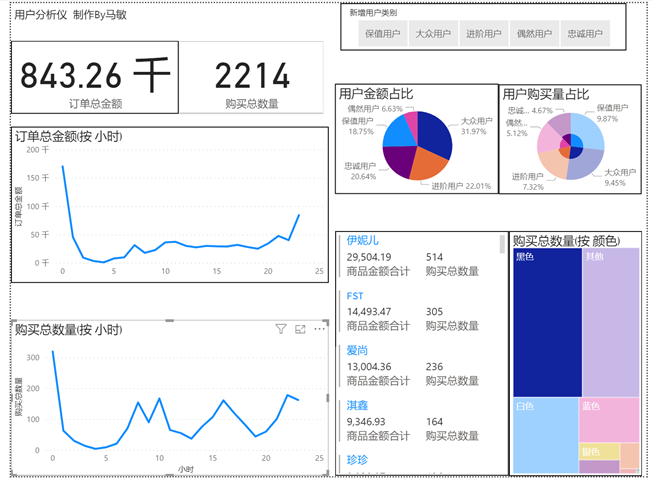Click the quantity 514 in the list
652x478 pixels.
[434, 257]
